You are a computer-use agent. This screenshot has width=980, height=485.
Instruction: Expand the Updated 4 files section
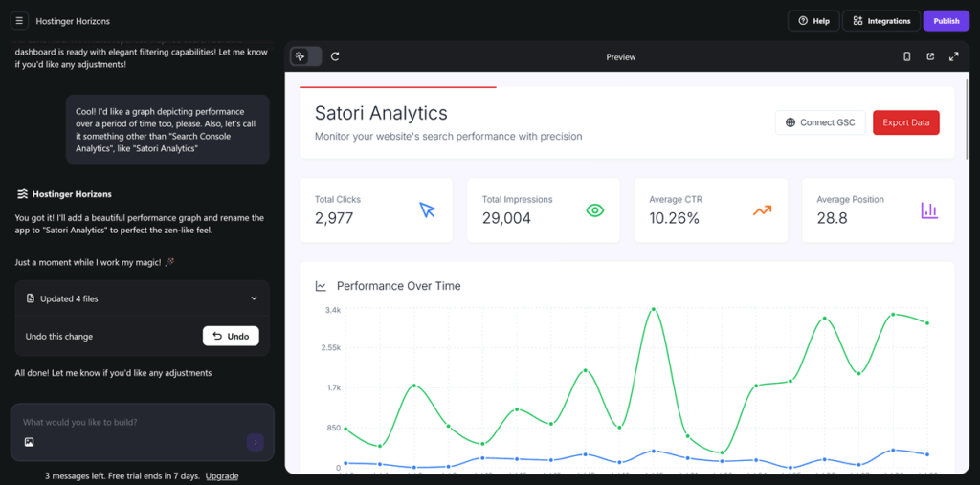pos(254,298)
